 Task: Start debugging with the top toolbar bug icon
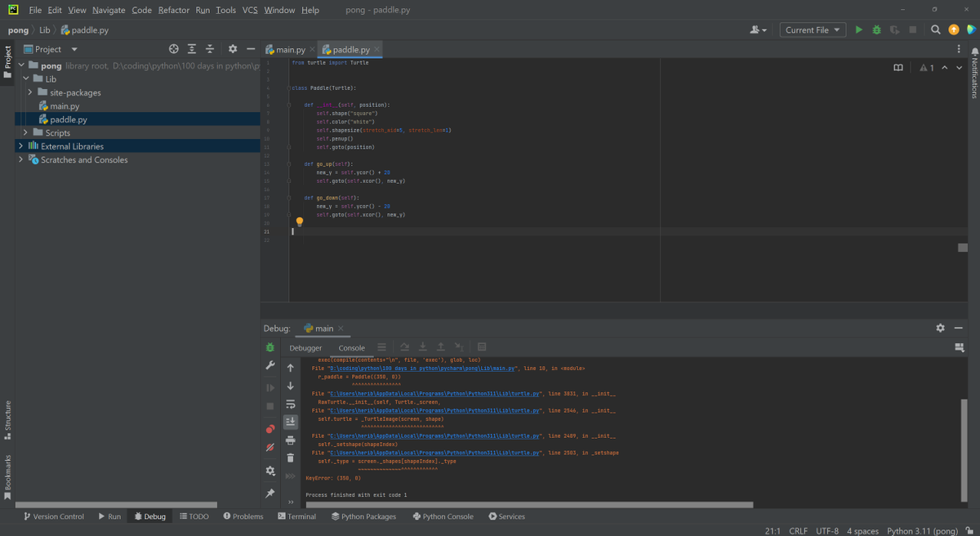tap(876, 30)
